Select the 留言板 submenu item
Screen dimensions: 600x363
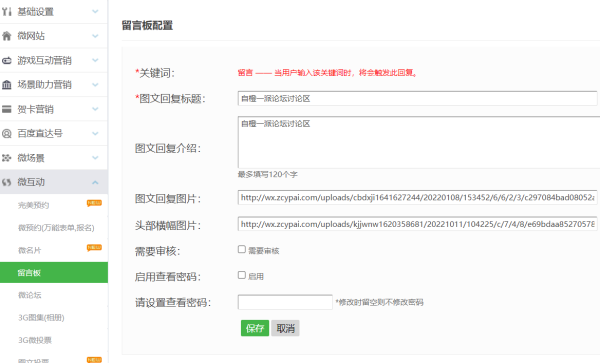click(54, 273)
